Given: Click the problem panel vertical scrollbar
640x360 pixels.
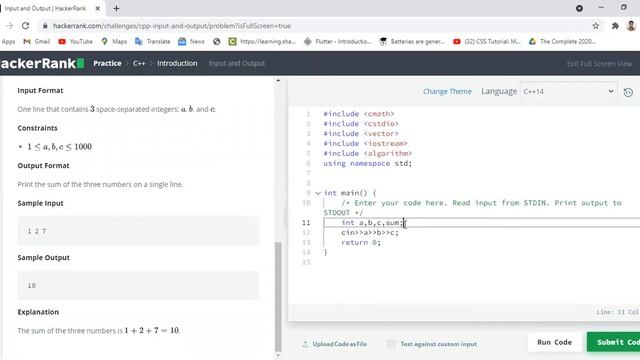Looking at the screenshot, I should click(278, 297).
